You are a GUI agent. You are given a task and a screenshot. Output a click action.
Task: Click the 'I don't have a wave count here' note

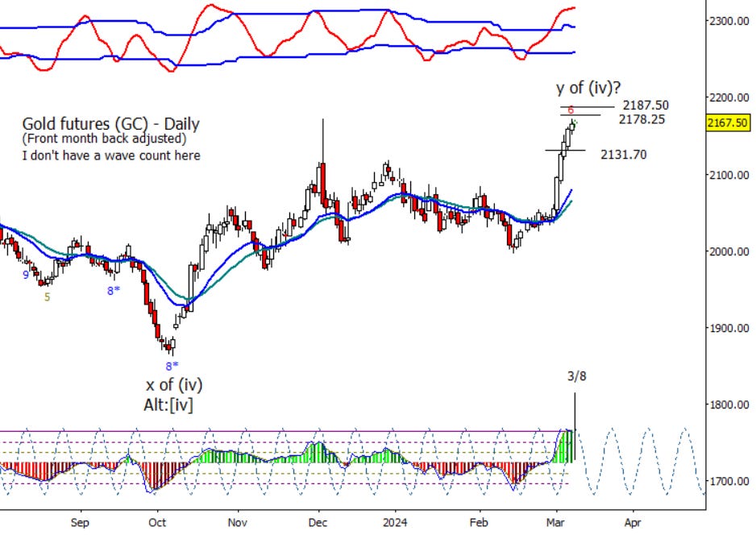[111, 155]
